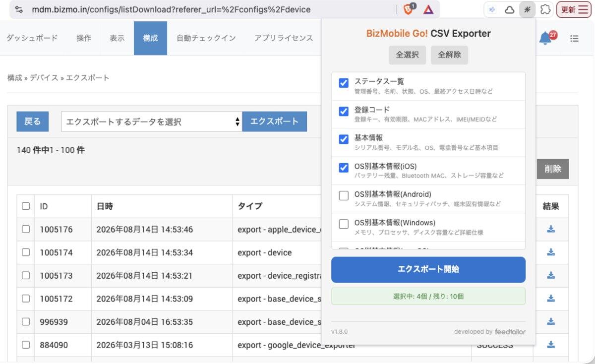Click the blue extension icon in toolbar
This screenshot has width=595, height=364.
coord(492,9)
